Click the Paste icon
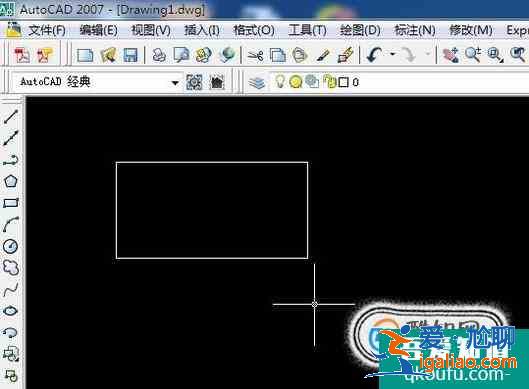The image size is (529, 389). click(300, 55)
